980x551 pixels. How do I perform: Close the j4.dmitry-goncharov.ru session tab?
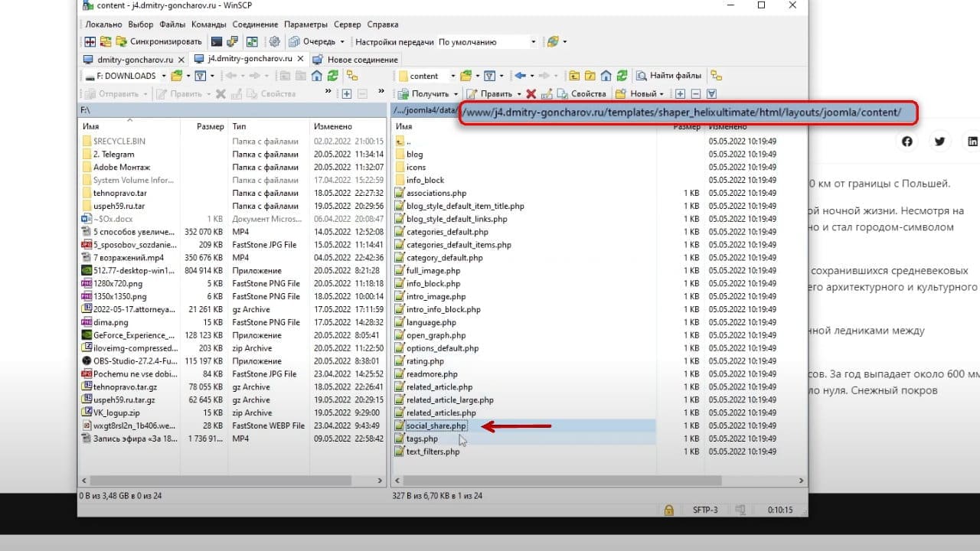300,59
